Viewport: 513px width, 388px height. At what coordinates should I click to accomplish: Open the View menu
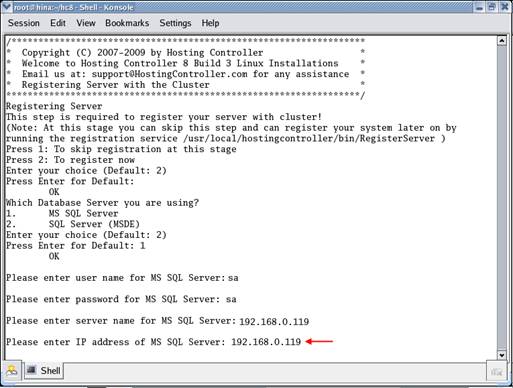[x=86, y=23]
